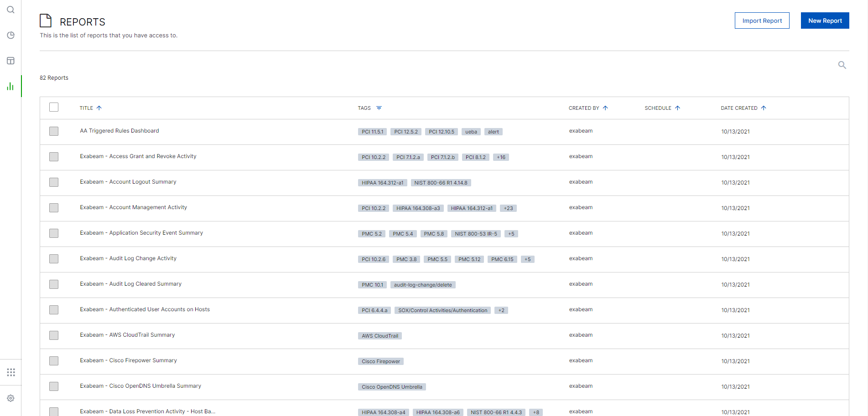Click the PCI 8.1.2 tag

(475, 157)
